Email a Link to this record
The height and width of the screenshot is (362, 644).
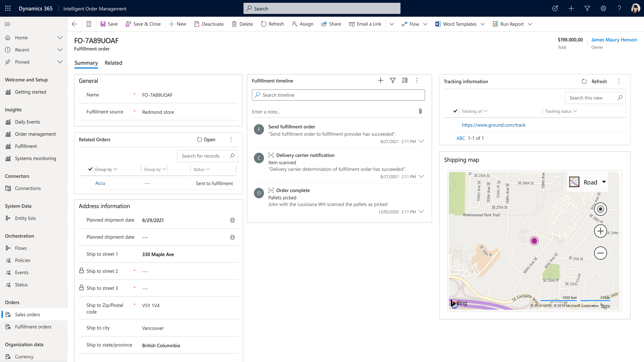coord(365,24)
